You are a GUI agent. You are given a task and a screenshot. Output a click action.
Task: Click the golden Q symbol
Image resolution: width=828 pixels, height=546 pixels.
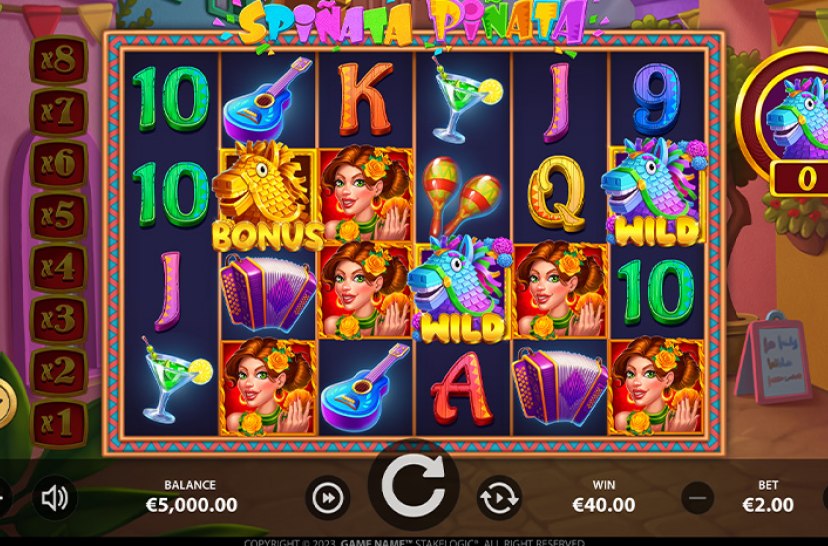pyautogui.click(x=557, y=194)
